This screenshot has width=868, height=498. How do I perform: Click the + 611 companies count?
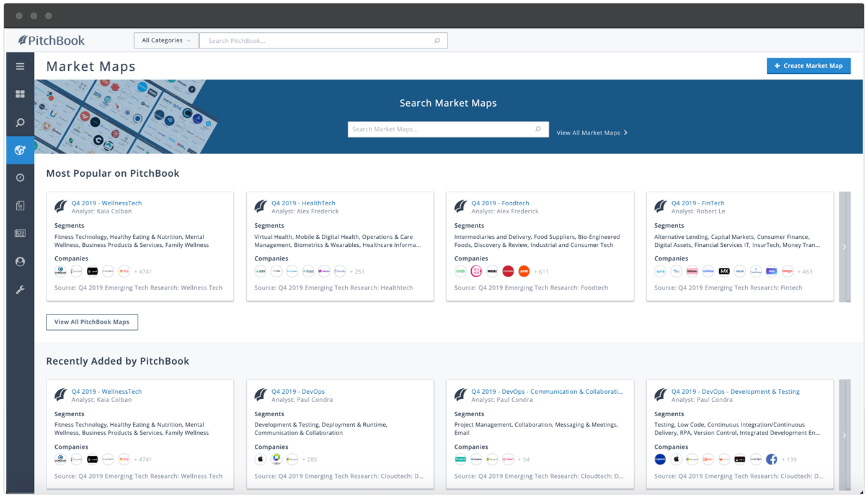tap(541, 272)
